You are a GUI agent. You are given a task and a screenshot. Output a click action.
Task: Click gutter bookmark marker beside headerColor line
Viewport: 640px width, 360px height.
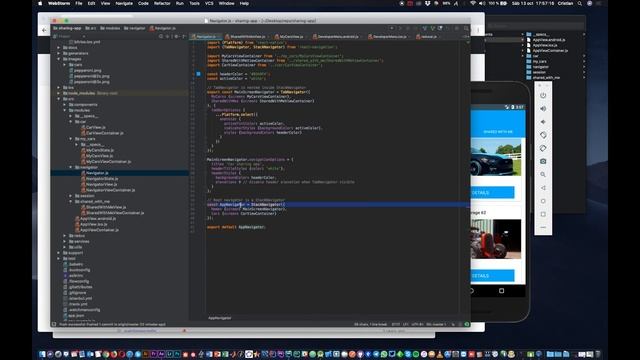click(198, 74)
